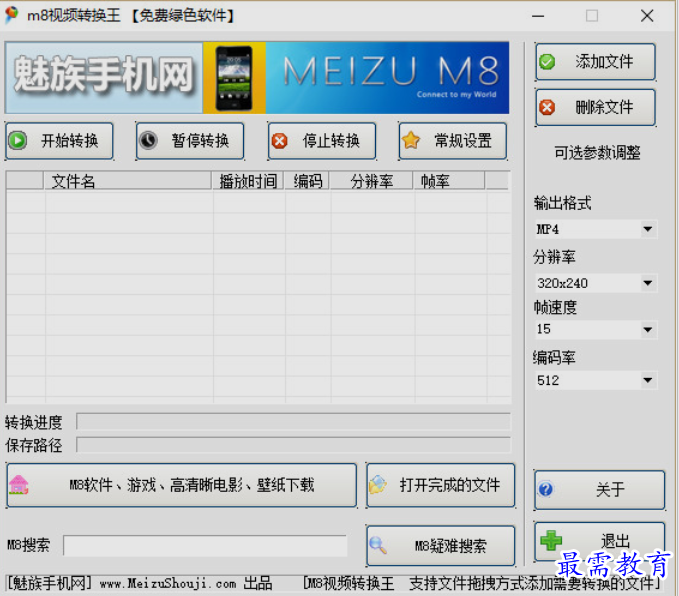Start conversion with 开始转换 button
This screenshot has height=596, width=679.
click(59, 141)
